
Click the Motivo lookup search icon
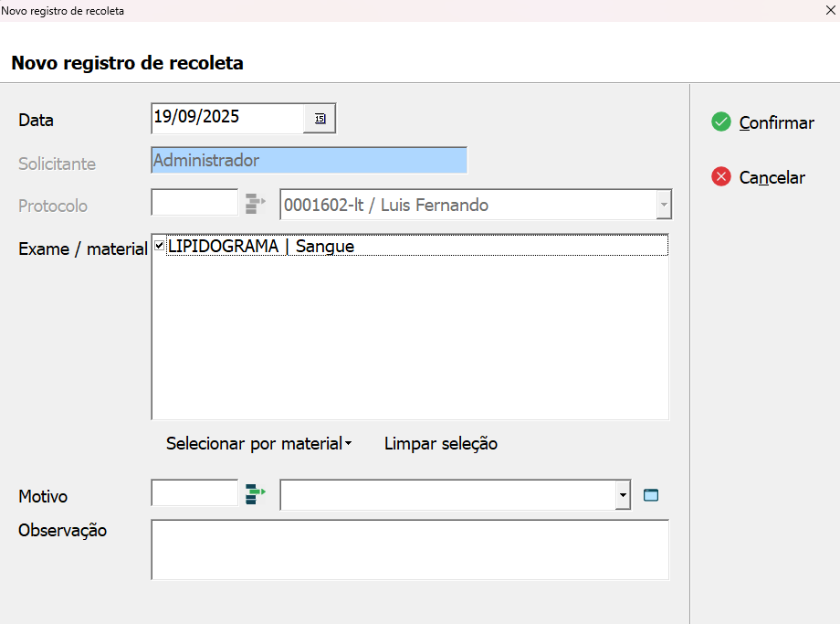click(256, 494)
